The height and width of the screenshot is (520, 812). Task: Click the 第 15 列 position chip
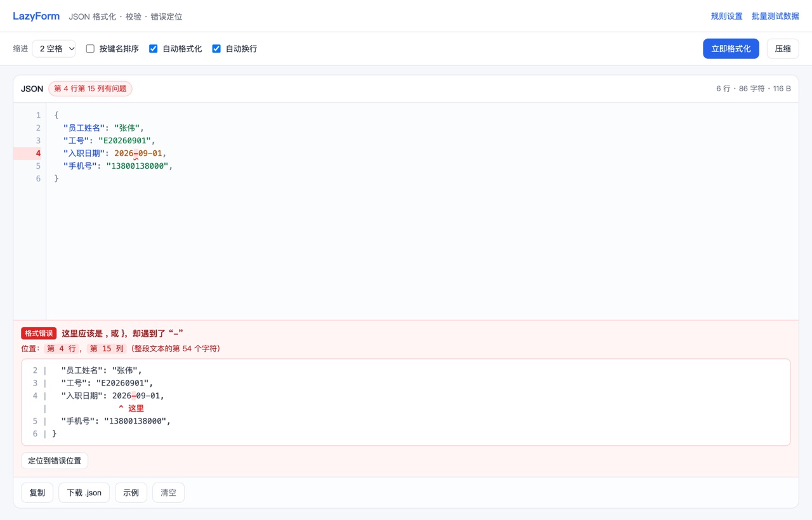point(107,349)
